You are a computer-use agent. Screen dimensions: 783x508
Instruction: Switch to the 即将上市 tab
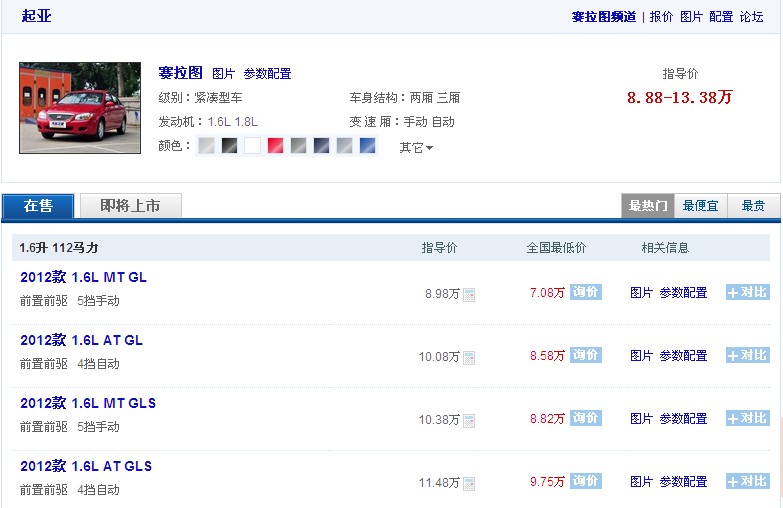tap(130, 206)
